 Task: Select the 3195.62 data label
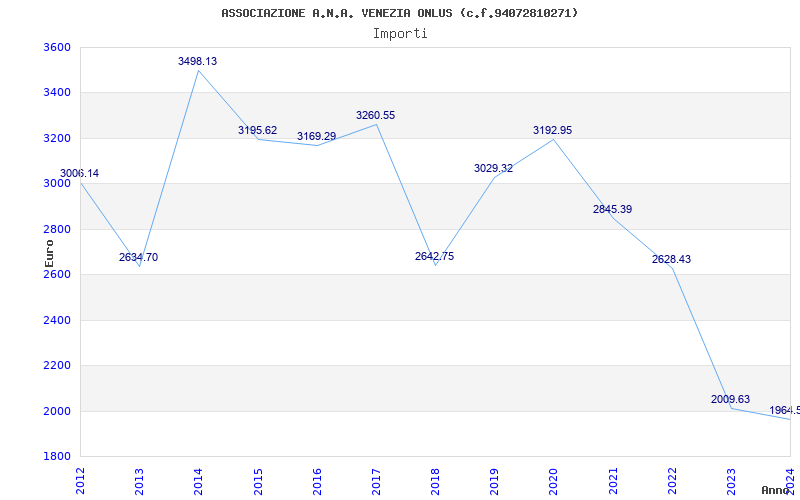[x=257, y=130]
